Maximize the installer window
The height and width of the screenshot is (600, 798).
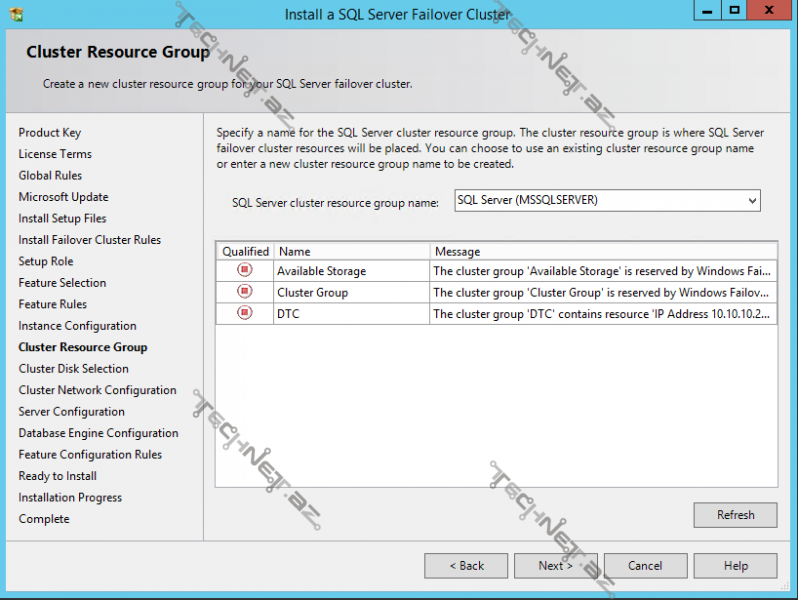pyautogui.click(x=735, y=12)
